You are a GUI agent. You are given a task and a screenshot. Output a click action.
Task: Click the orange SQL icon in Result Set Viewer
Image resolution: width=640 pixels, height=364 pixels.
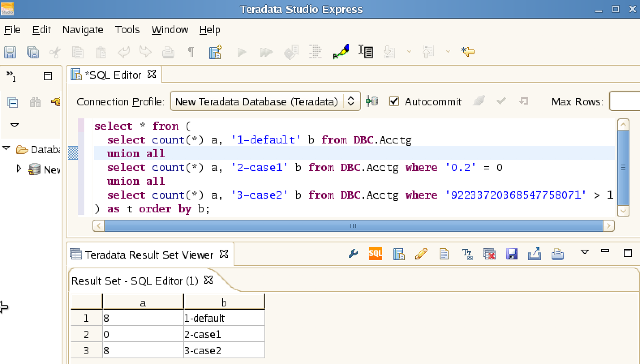point(376,254)
